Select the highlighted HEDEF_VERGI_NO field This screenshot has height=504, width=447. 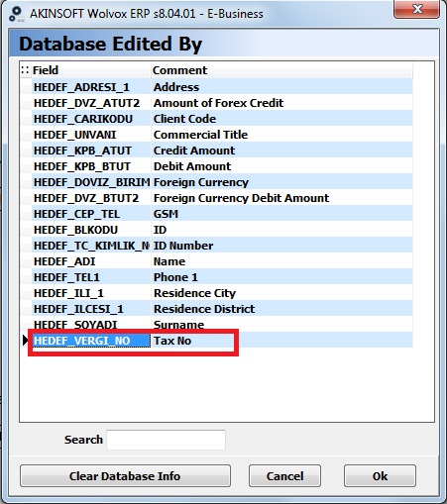coord(91,341)
